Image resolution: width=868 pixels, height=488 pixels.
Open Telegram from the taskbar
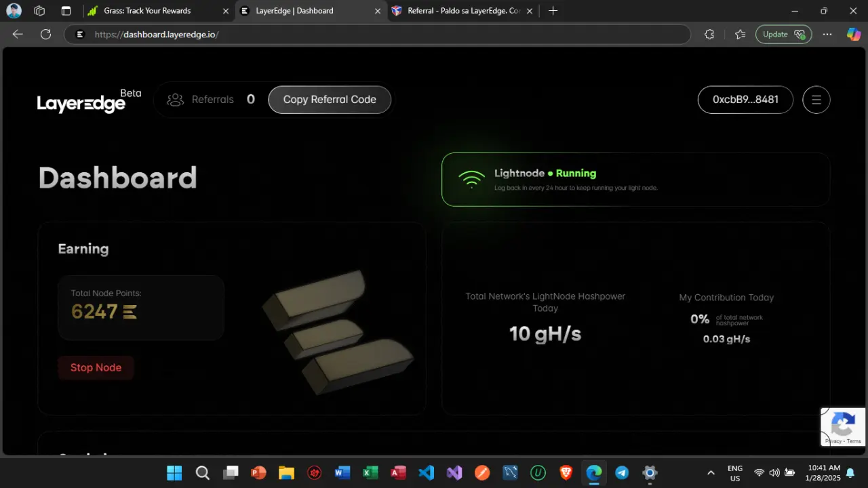(x=622, y=472)
